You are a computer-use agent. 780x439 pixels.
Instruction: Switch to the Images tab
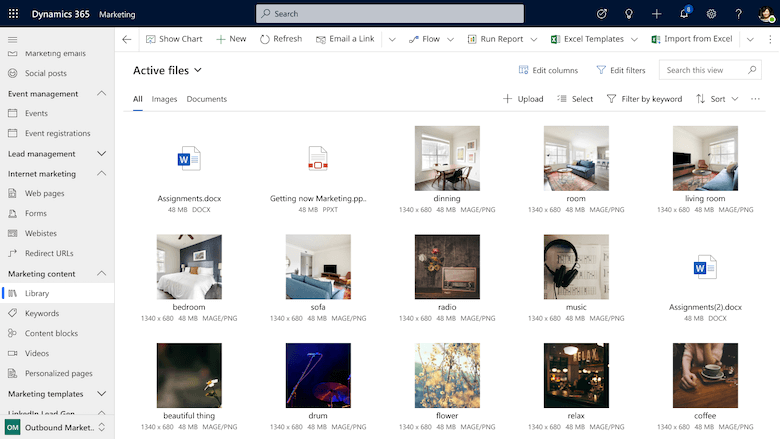[x=164, y=99]
